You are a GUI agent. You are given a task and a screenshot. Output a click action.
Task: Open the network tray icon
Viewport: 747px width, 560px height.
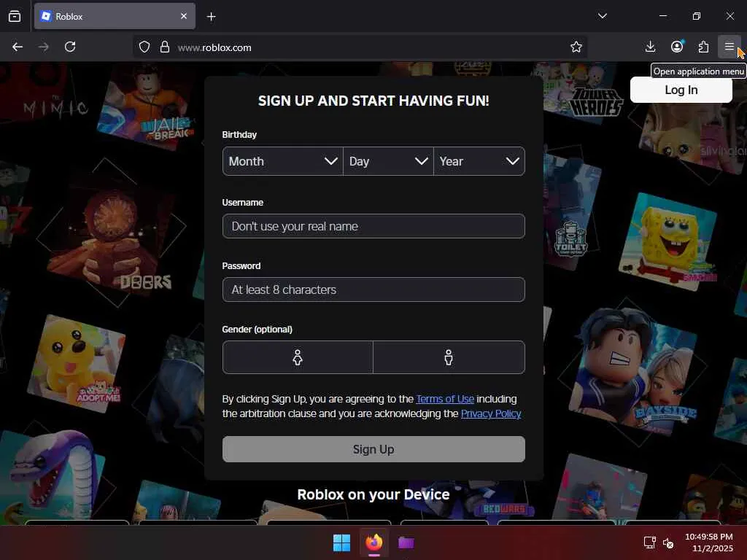[x=650, y=542]
